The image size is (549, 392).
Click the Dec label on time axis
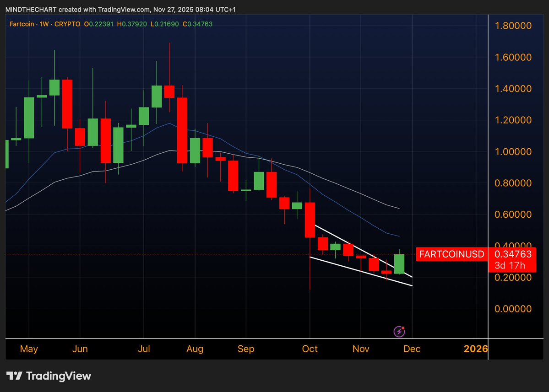click(412, 349)
